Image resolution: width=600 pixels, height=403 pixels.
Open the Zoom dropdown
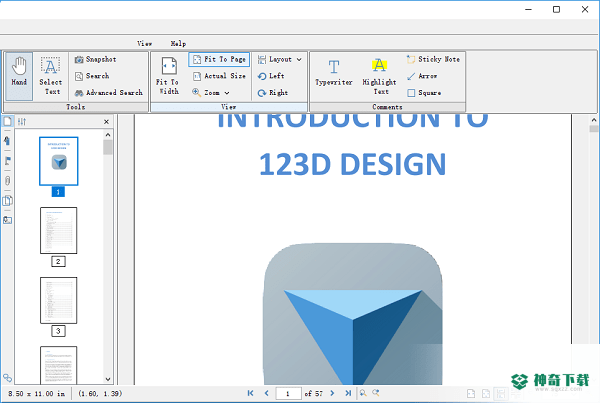(211, 93)
